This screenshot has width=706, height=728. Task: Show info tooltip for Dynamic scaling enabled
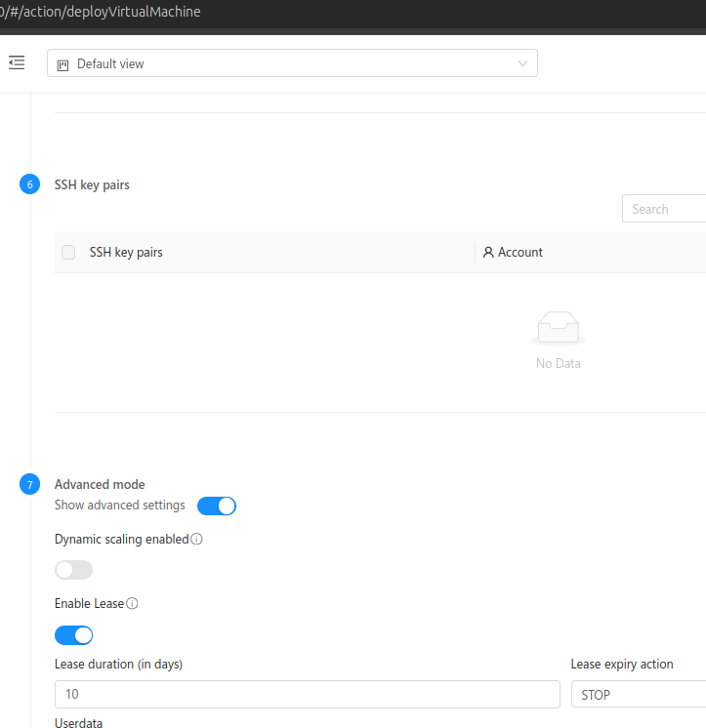(x=196, y=539)
